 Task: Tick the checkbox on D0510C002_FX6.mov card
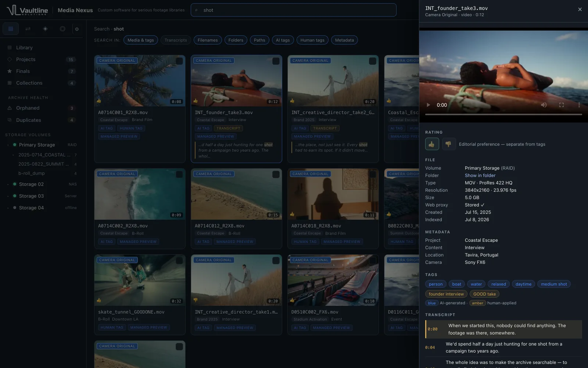coord(372,261)
